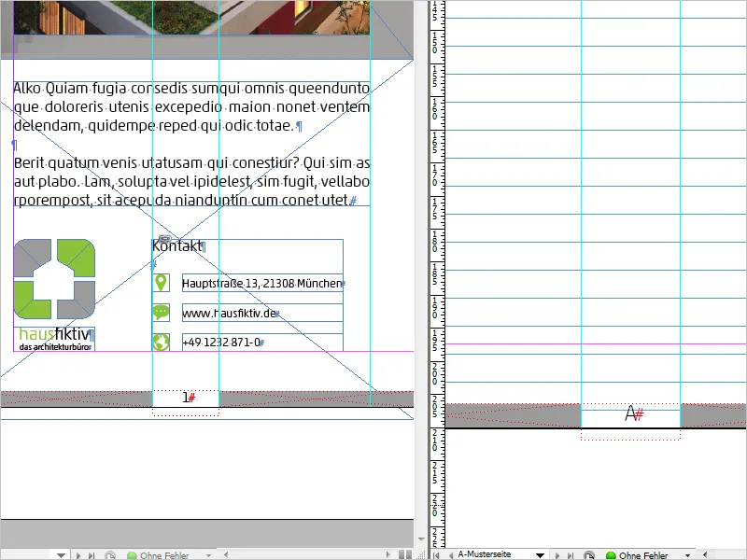Jump to last page in master page window

(x=571, y=555)
